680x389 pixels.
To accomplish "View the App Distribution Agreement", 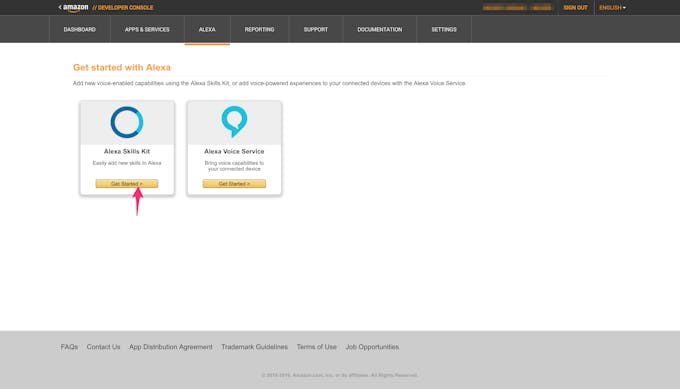I will click(x=171, y=347).
